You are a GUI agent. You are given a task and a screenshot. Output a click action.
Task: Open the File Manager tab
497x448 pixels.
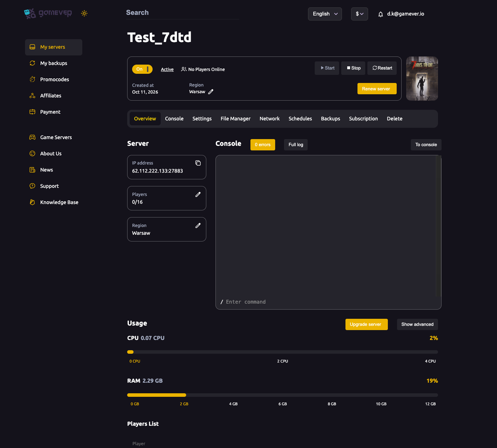tap(236, 119)
